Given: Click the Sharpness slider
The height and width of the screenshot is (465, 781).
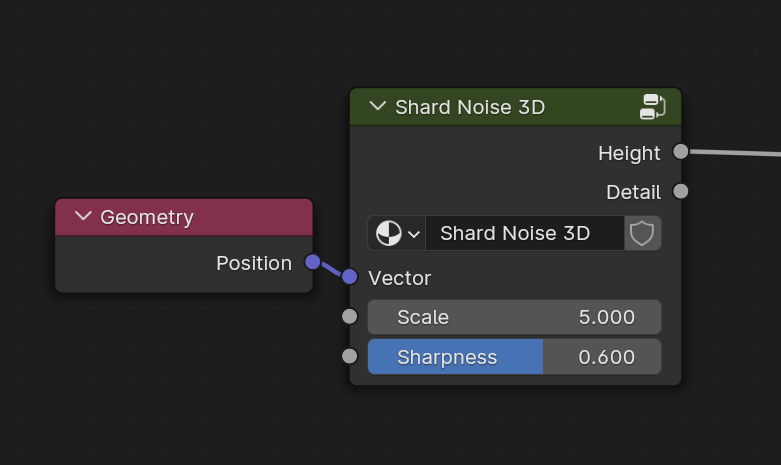Looking at the screenshot, I should point(514,357).
